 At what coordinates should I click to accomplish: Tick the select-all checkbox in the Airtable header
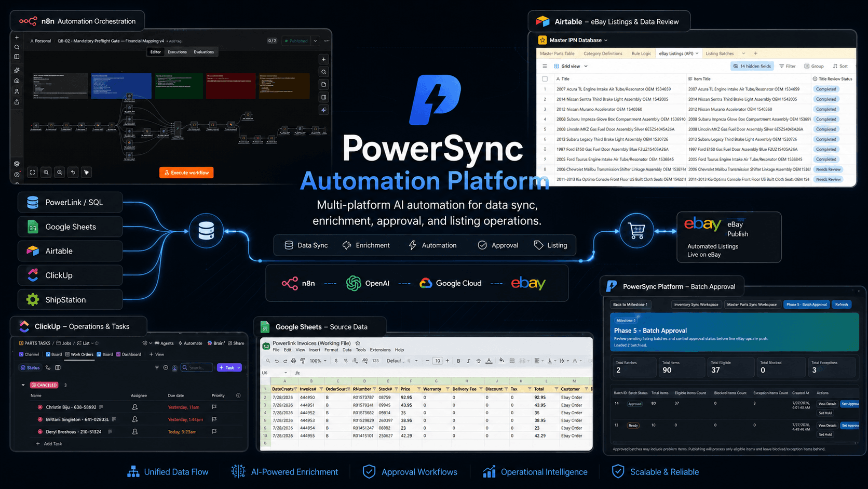[x=545, y=79]
